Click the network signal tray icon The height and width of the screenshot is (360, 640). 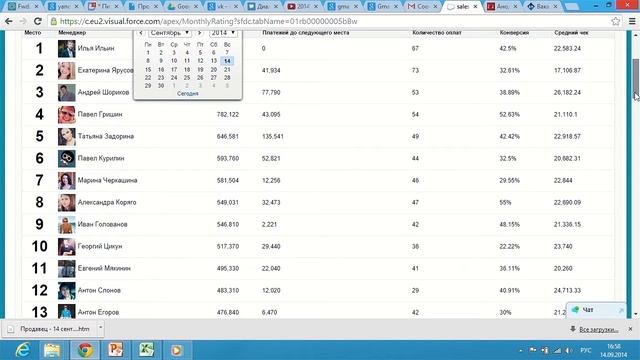tap(557, 351)
